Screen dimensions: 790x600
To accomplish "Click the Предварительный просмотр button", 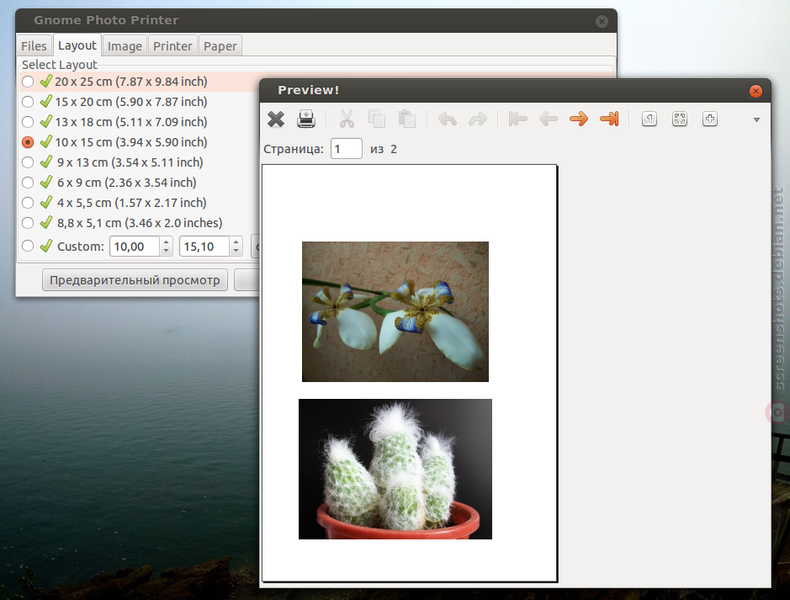I will coord(135,280).
